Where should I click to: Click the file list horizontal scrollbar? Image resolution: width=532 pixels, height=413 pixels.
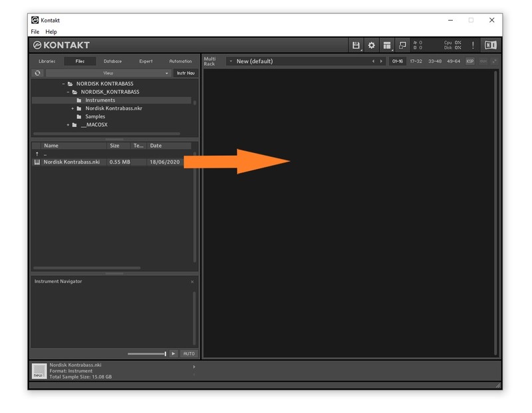point(87,268)
